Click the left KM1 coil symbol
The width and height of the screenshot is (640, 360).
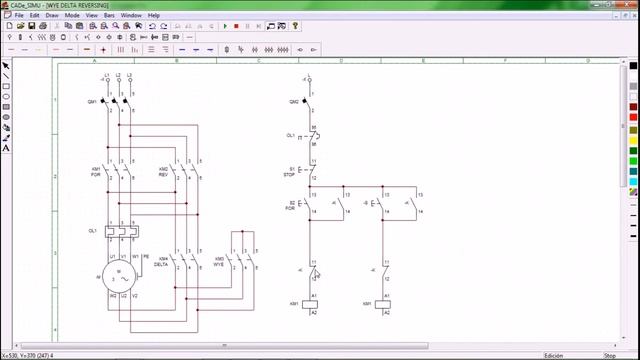310,304
